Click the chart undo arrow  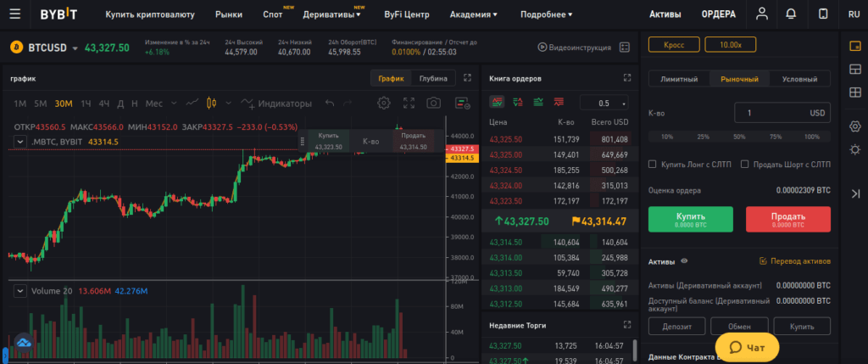(x=330, y=103)
